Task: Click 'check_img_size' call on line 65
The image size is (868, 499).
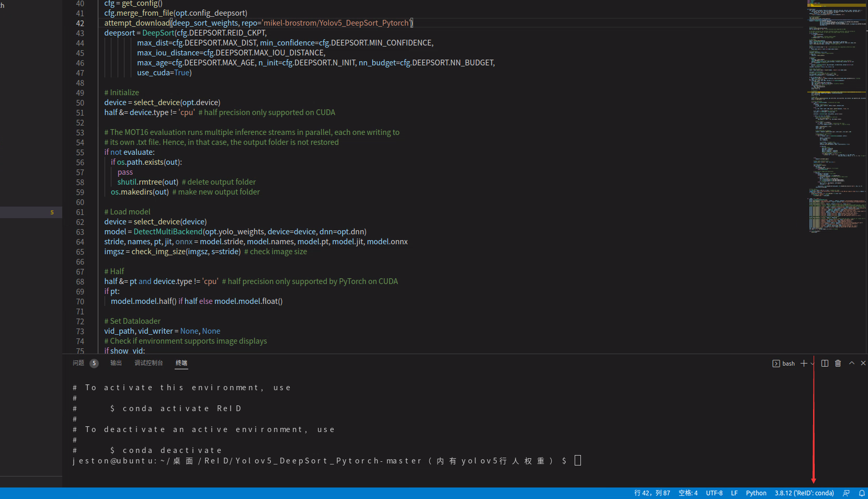Action: [x=158, y=252]
